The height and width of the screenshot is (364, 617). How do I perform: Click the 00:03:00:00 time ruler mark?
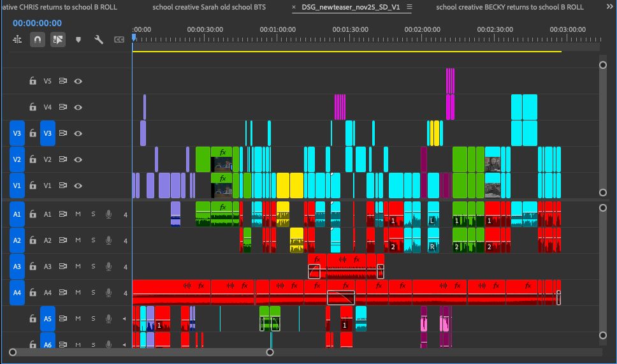[x=567, y=29]
